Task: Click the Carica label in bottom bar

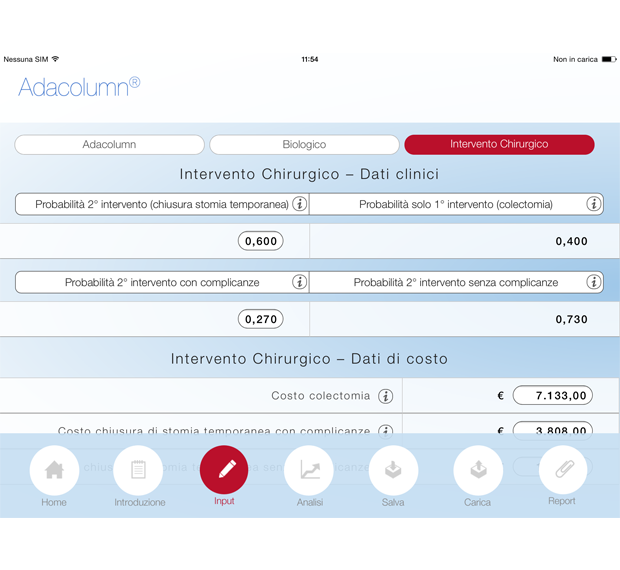Action: point(477,502)
